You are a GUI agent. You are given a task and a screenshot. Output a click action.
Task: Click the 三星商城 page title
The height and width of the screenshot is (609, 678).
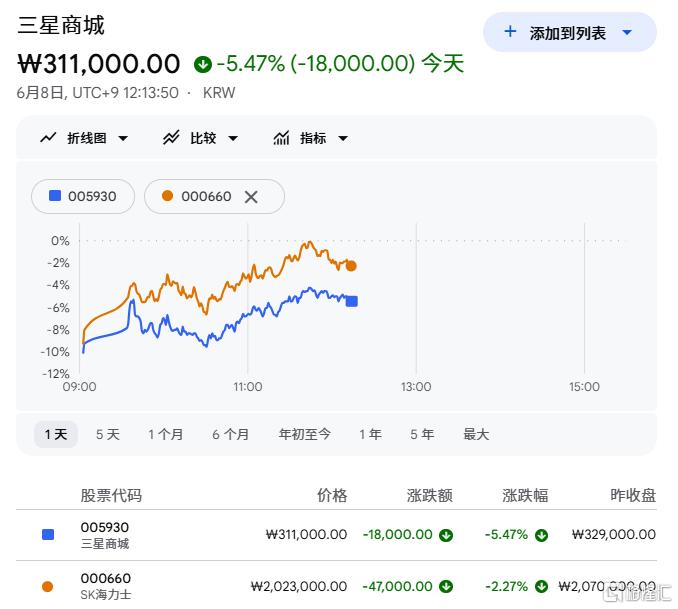pyautogui.click(x=61, y=25)
